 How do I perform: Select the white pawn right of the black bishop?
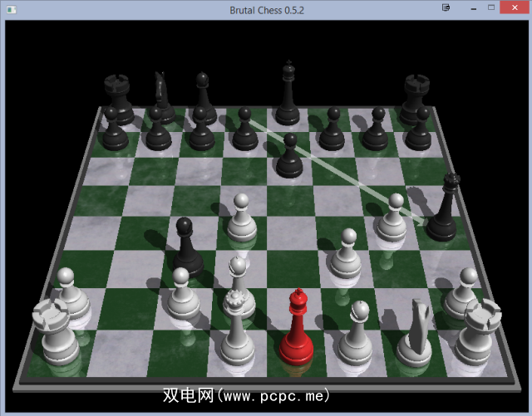(x=184, y=293)
